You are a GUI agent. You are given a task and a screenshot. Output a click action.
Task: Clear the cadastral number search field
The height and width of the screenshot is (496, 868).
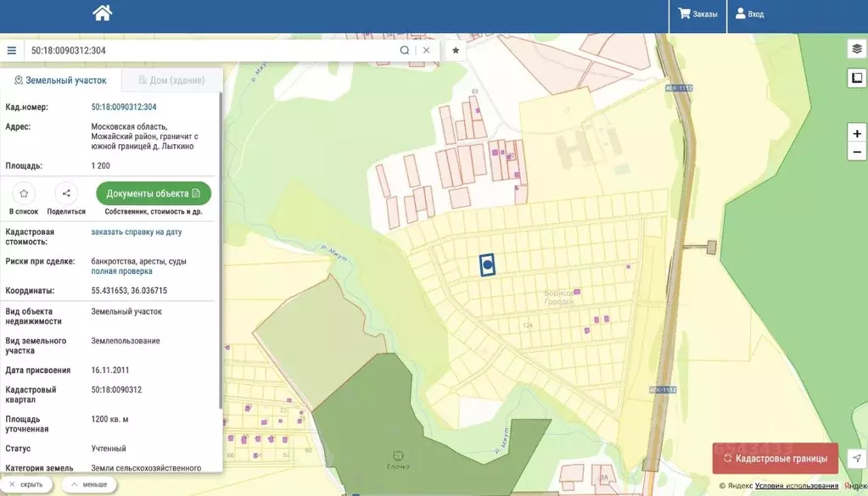pos(426,50)
